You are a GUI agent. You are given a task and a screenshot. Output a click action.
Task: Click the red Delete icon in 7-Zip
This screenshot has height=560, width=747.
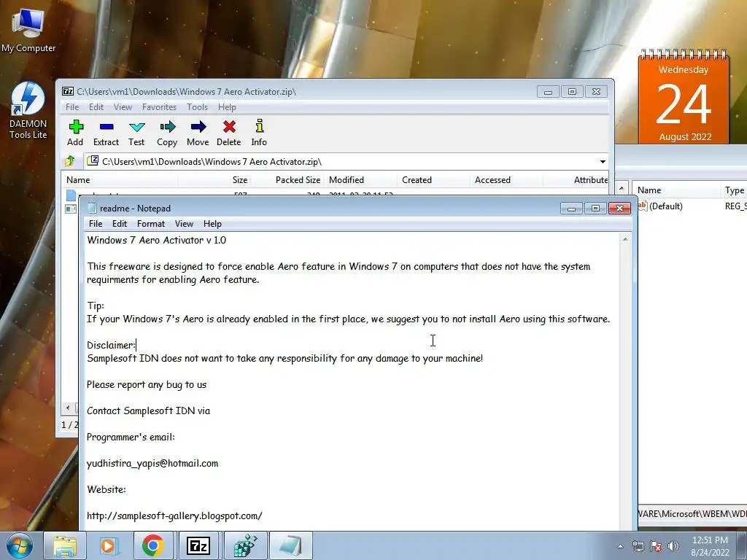click(228, 133)
